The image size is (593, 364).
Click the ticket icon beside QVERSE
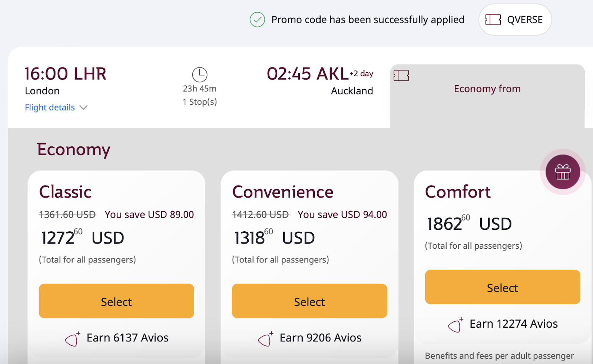click(x=493, y=20)
